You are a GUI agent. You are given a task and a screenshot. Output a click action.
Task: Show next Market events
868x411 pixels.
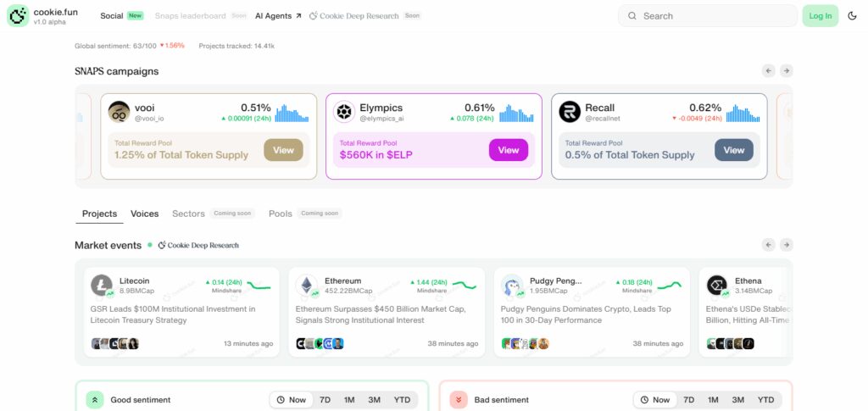[786, 245]
